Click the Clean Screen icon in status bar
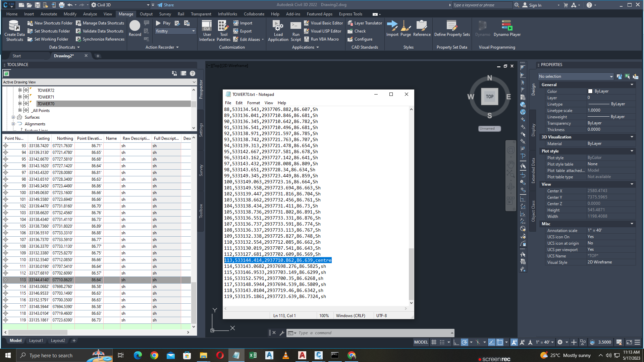 (629, 342)
